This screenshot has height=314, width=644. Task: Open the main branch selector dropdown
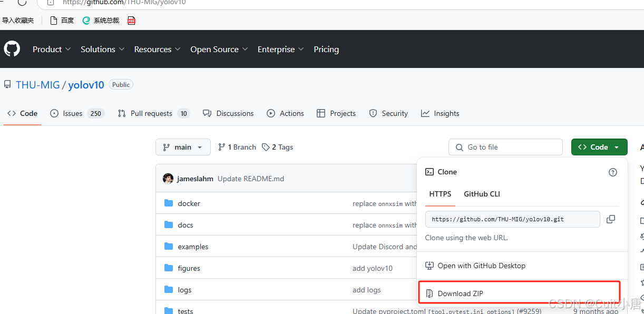point(183,147)
